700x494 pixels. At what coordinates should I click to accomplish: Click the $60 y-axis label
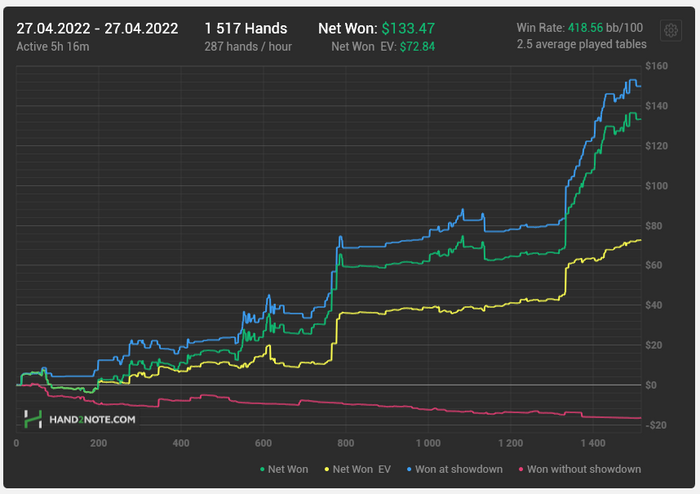pos(654,265)
